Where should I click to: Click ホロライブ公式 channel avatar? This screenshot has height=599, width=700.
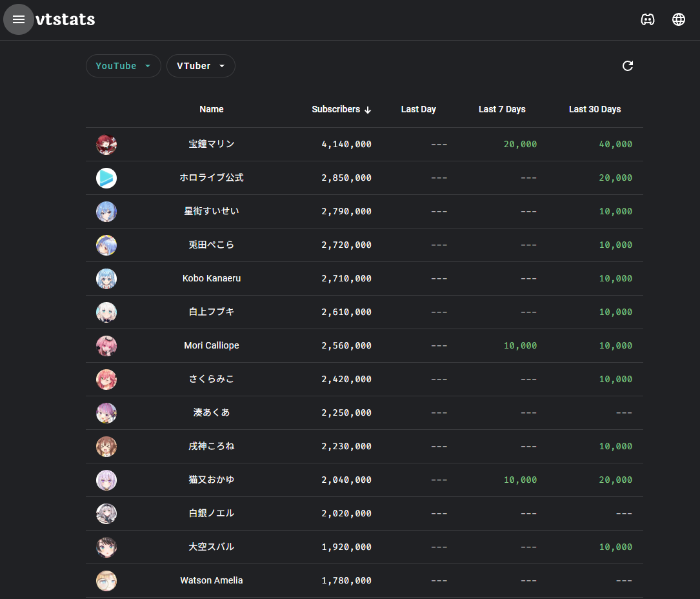(x=106, y=178)
